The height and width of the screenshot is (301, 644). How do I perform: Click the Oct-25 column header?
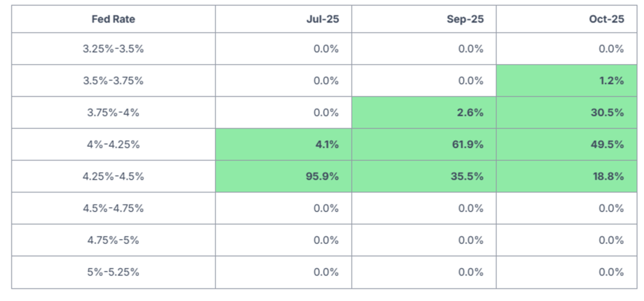[x=606, y=19]
